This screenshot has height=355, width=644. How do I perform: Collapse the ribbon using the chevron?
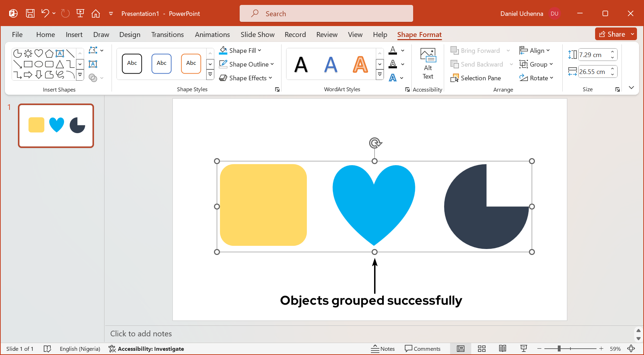click(631, 87)
